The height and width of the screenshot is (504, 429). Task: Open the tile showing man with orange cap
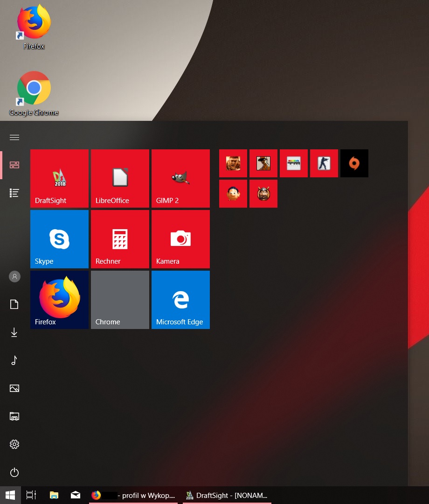coord(263,163)
